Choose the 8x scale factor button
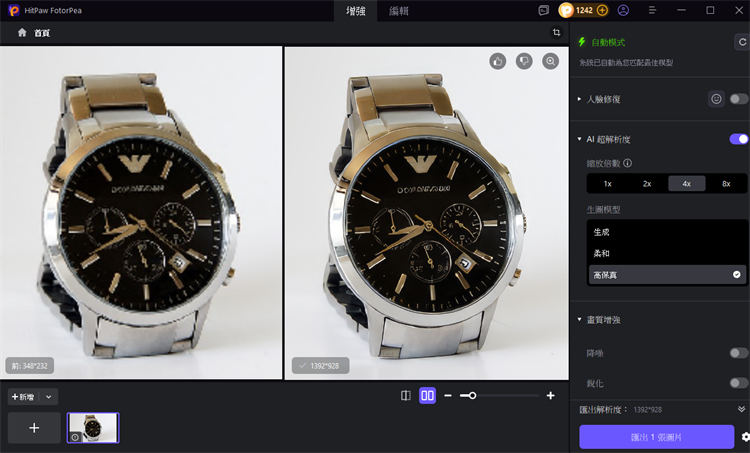The width and height of the screenshot is (750, 453). point(726,184)
